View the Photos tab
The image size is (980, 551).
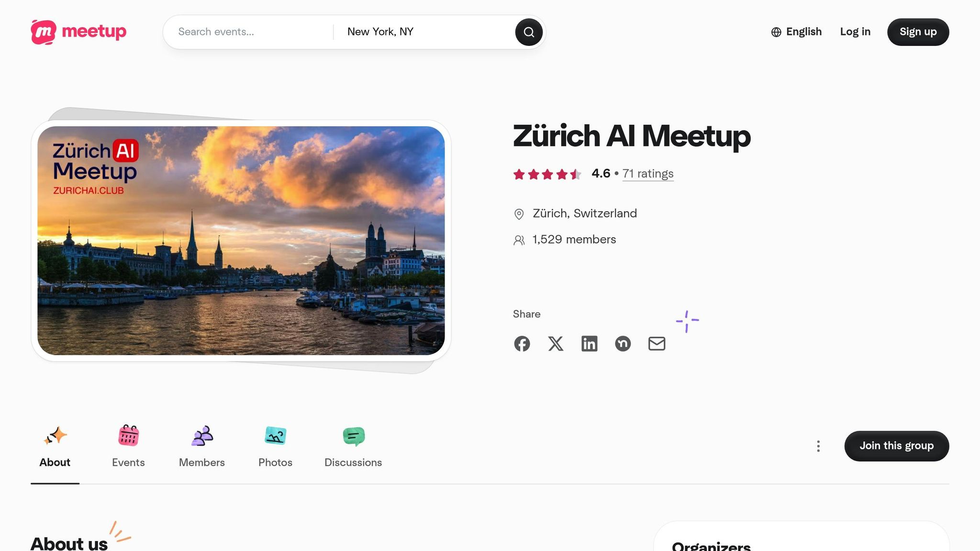pyautogui.click(x=275, y=446)
